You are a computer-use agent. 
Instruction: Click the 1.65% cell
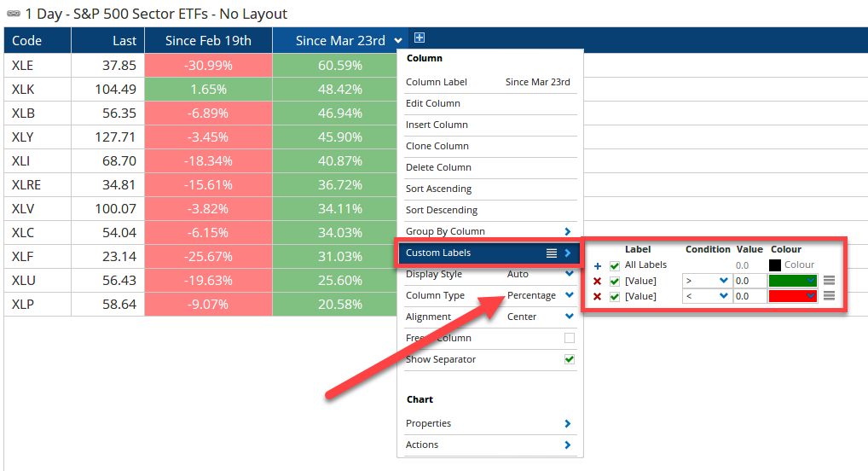click(x=208, y=90)
